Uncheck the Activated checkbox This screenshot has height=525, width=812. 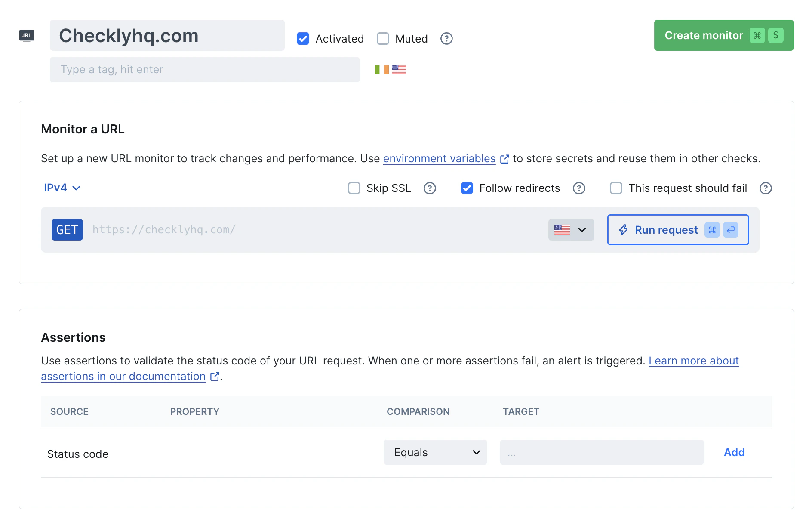coord(303,39)
